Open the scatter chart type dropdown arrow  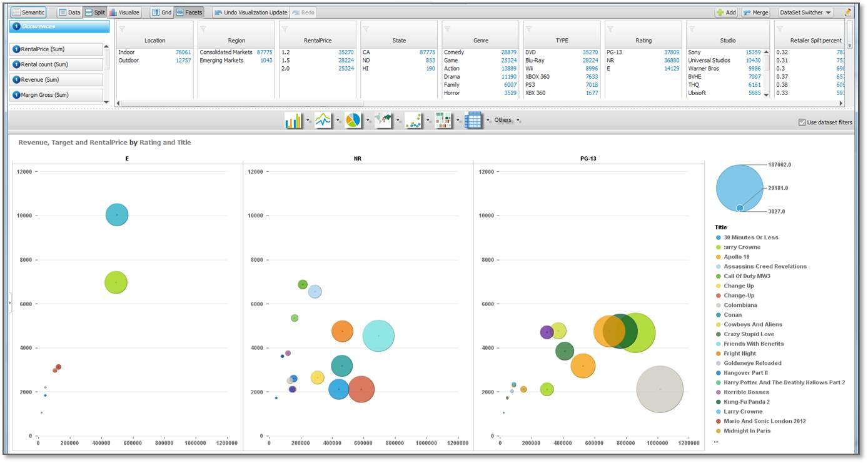[x=428, y=121]
